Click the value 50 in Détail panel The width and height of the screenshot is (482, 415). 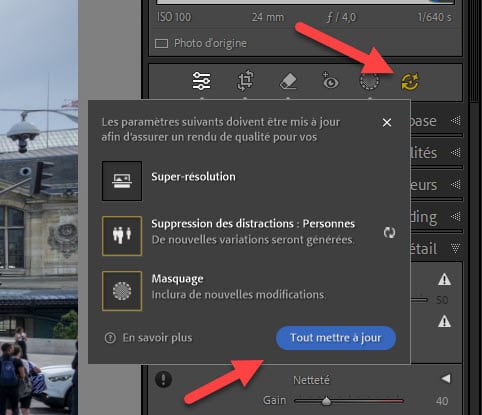tap(442, 300)
